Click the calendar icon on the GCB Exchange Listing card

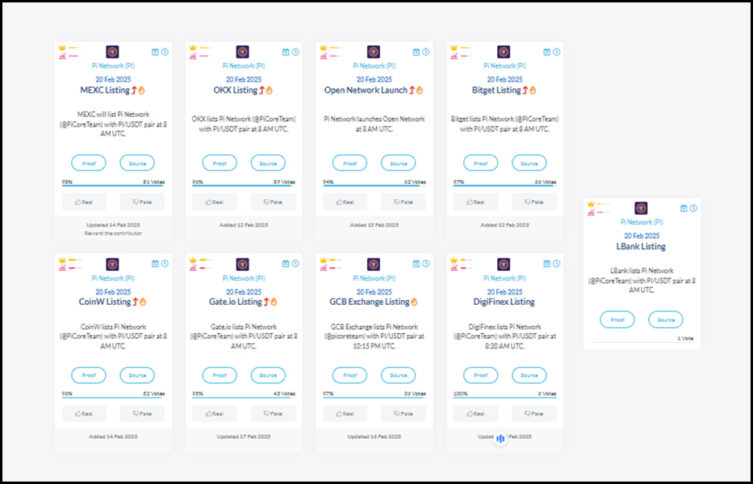tap(416, 264)
